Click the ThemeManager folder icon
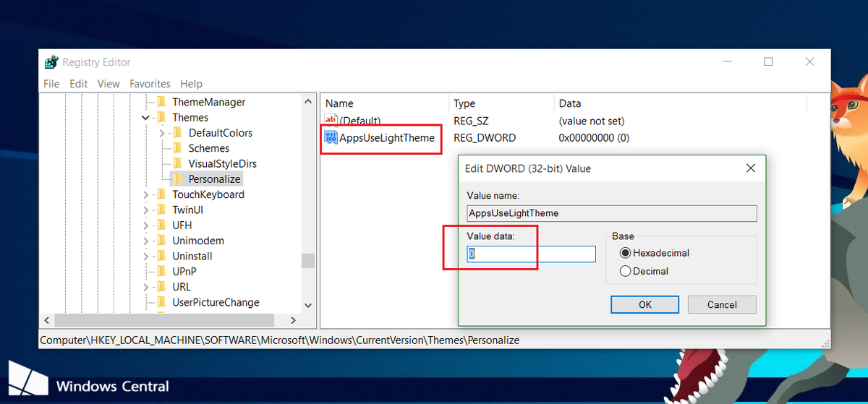 coord(161,102)
